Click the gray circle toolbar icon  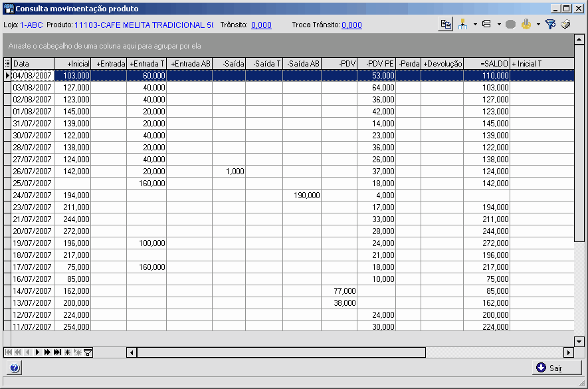pyautogui.click(x=510, y=25)
